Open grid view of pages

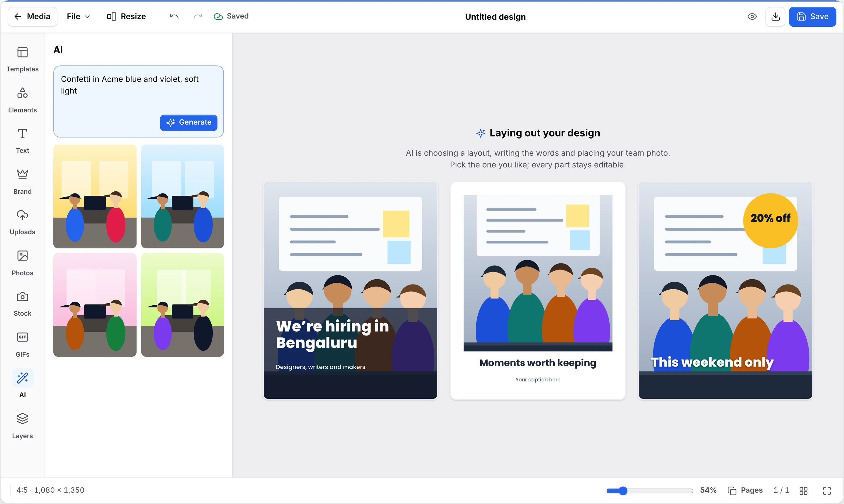pyautogui.click(x=804, y=491)
